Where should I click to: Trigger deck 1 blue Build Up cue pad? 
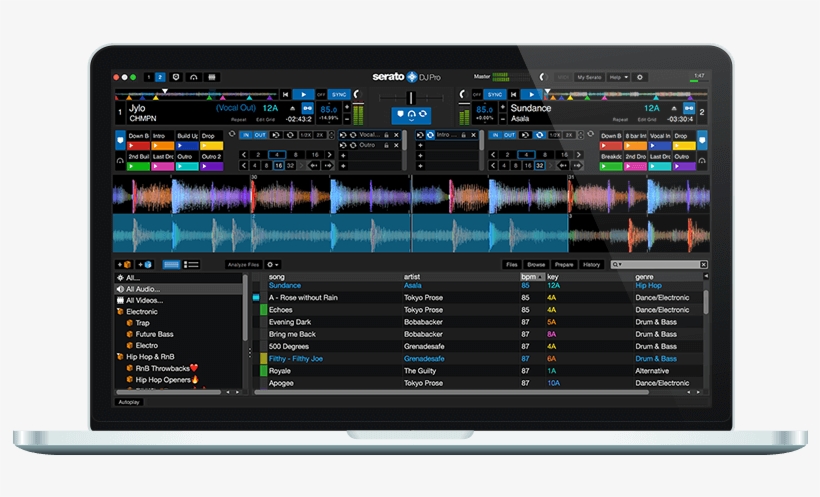(187, 145)
